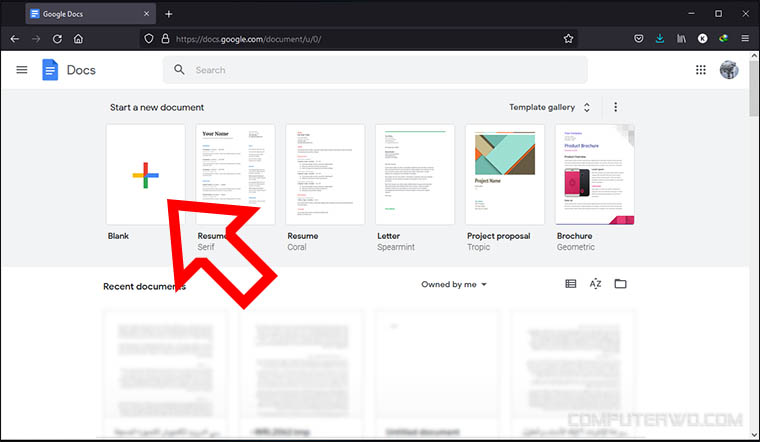Choose the Letter Spearmint template
This screenshot has height=442, width=760.
[x=415, y=174]
